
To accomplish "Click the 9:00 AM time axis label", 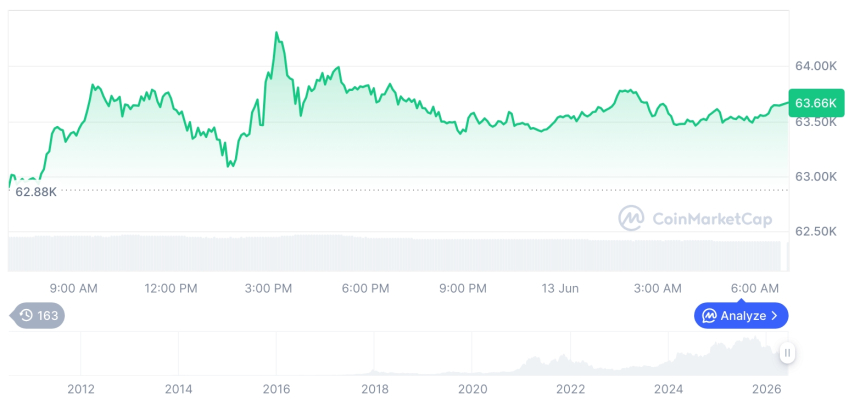I will pyautogui.click(x=73, y=288).
